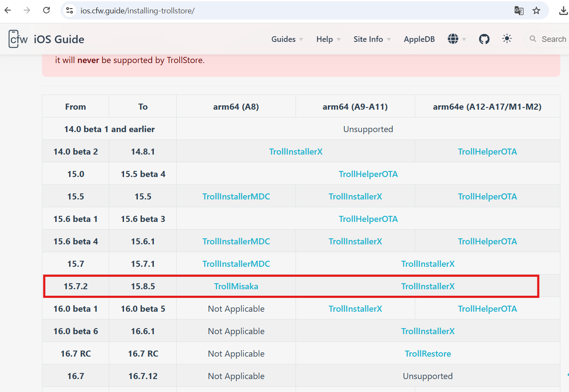This screenshot has height=392, width=569.
Task: Open the TrollMisaka link
Action: [x=236, y=286]
